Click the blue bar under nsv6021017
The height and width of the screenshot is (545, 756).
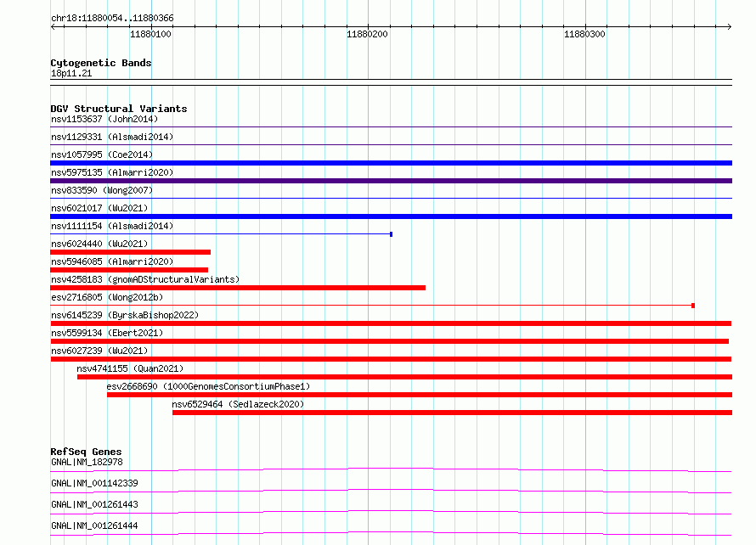point(391,216)
